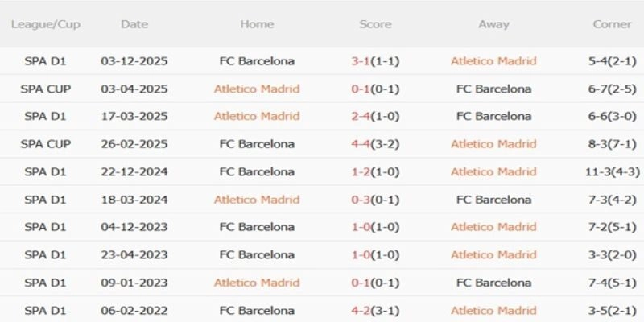Click the Score column header

pyautogui.click(x=375, y=24)
